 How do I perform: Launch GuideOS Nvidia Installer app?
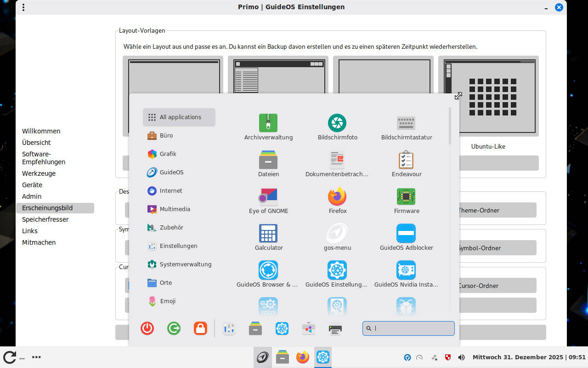[407, 274]
